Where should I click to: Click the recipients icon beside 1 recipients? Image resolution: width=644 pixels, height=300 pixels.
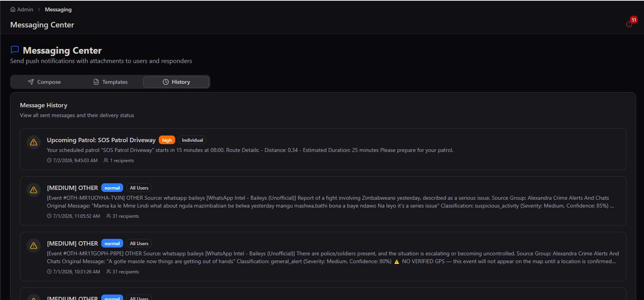tap(106, 161)
